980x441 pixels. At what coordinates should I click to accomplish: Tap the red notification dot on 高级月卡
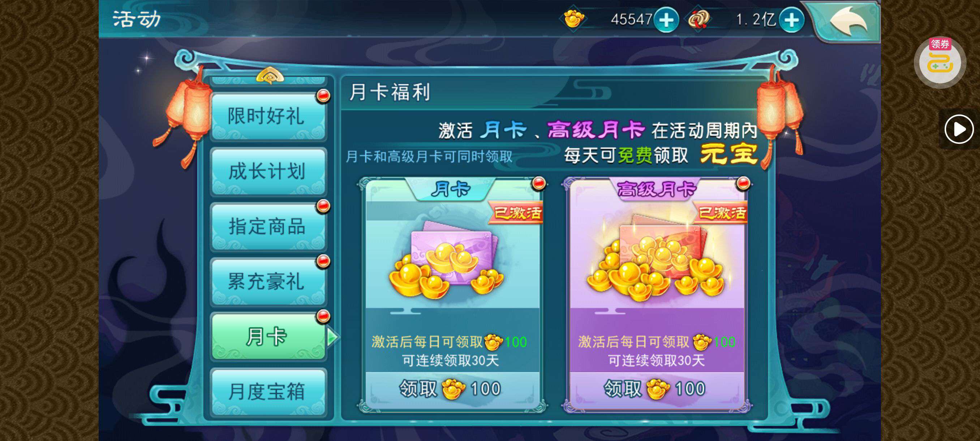743,183
